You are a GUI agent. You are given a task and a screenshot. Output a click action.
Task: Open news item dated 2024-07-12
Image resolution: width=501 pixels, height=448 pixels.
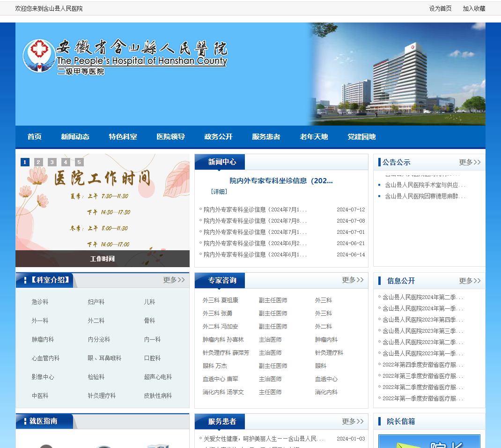[255, 209]
